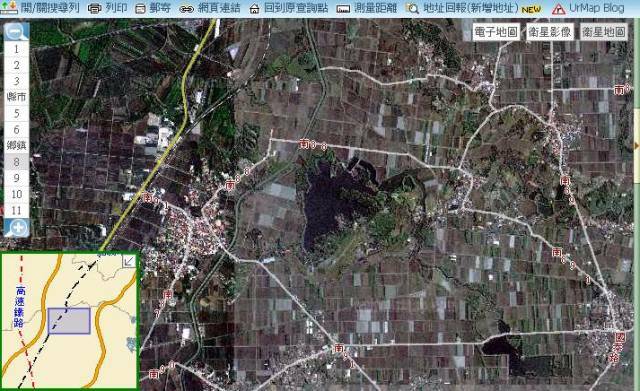Expand the right side panel arrow

tap(637, 146)
